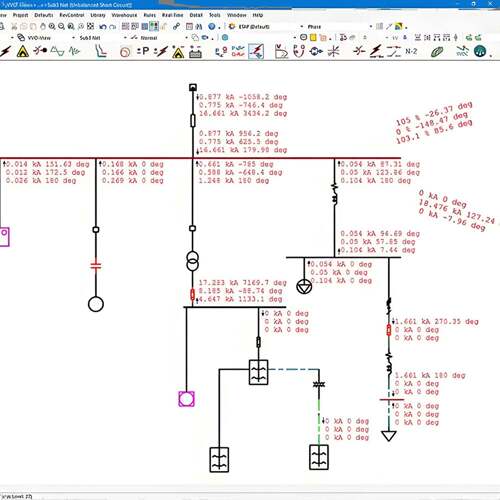Open the Help menu
Image resolution: width=500 pixels, height=500 pixels.
click(258, 15)
